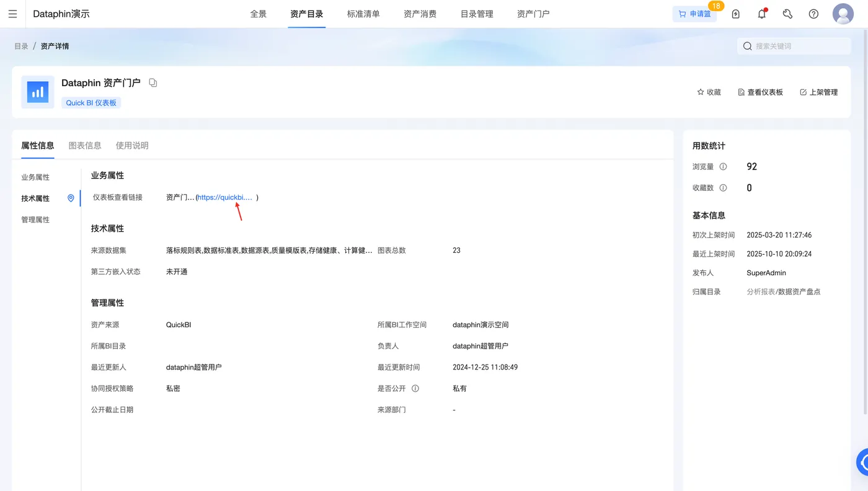Click the Dataphin 资产门户 asset title
The height and width of the screenshot is (491, 868).
point(101,82)
